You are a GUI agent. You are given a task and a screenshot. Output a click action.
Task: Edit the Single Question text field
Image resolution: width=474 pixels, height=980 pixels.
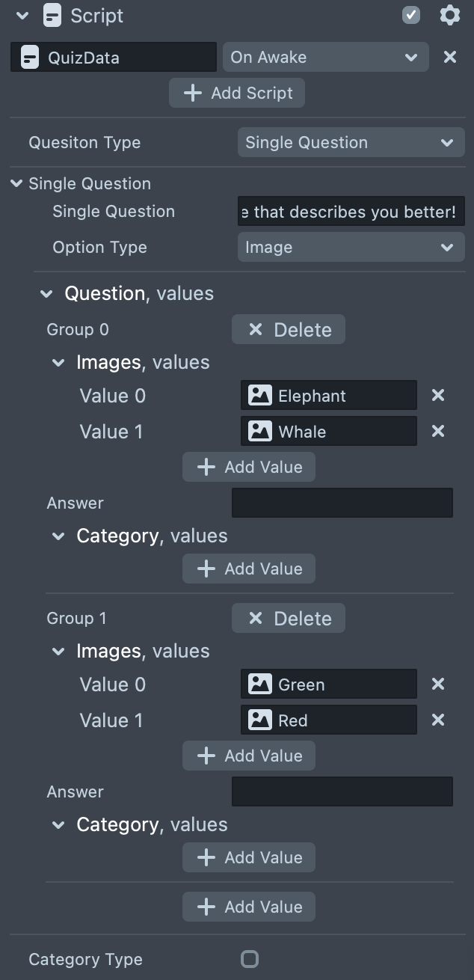point(350,212)
